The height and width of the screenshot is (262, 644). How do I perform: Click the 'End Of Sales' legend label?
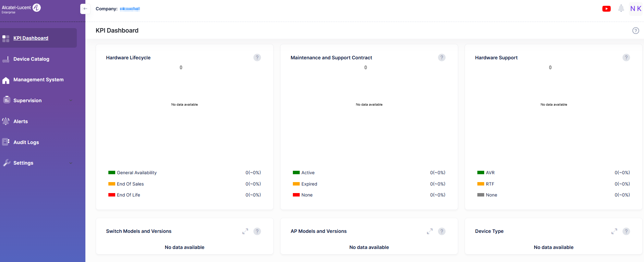130,184
